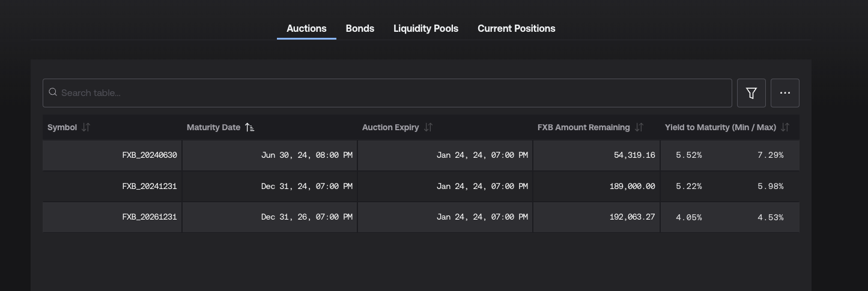Sort by Symbol column arrows icon
Image resolution: width=868 pixels, height=291 pixels.
point(86,127)
